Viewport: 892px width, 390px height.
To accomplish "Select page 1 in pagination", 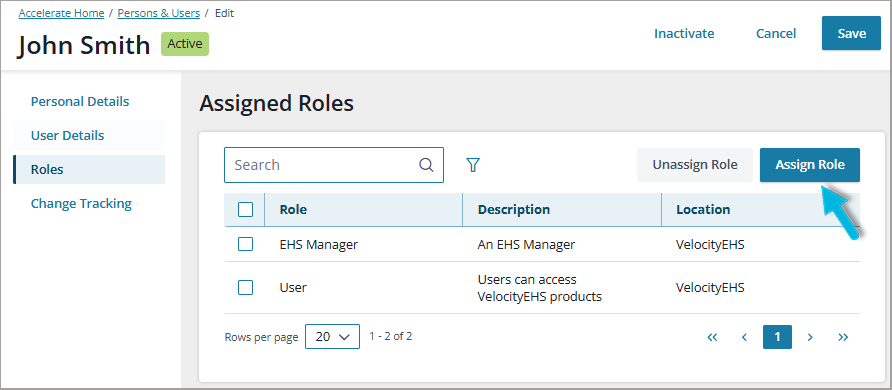I will pyautogui.click(x=777, y=337).
